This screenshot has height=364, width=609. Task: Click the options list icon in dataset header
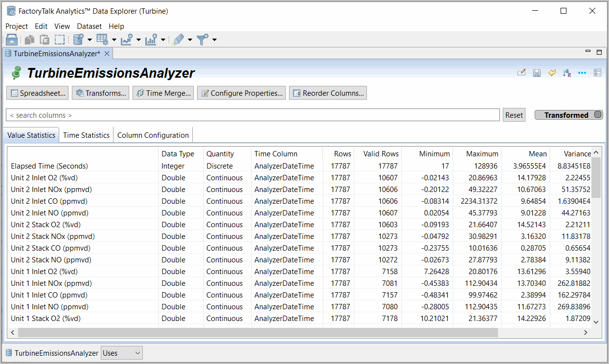(597, 73)
